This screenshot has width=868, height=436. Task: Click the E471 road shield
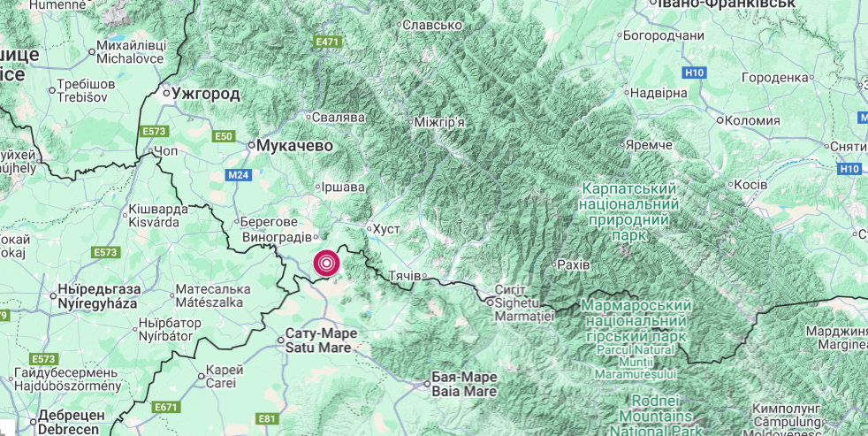point(327,42)
